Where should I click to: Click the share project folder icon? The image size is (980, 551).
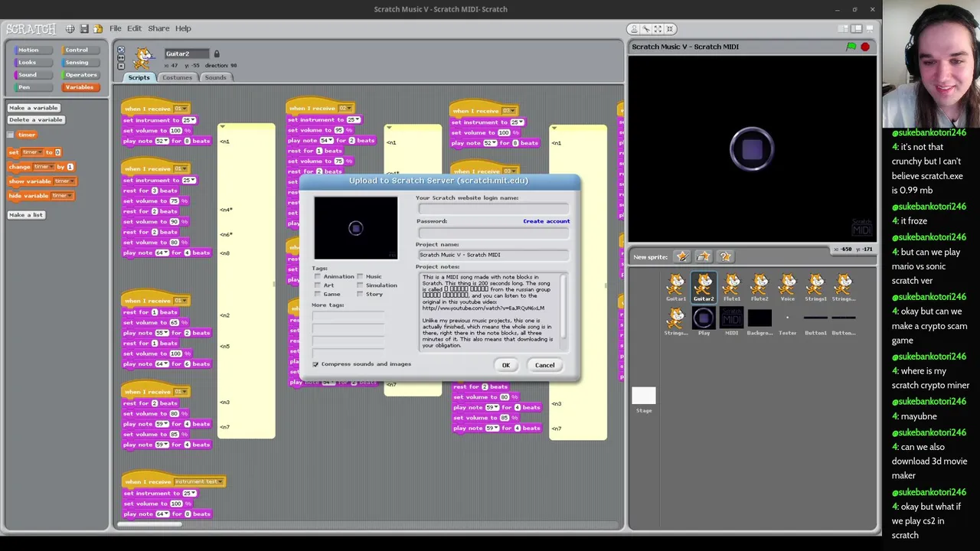click(x=98, y=28)
